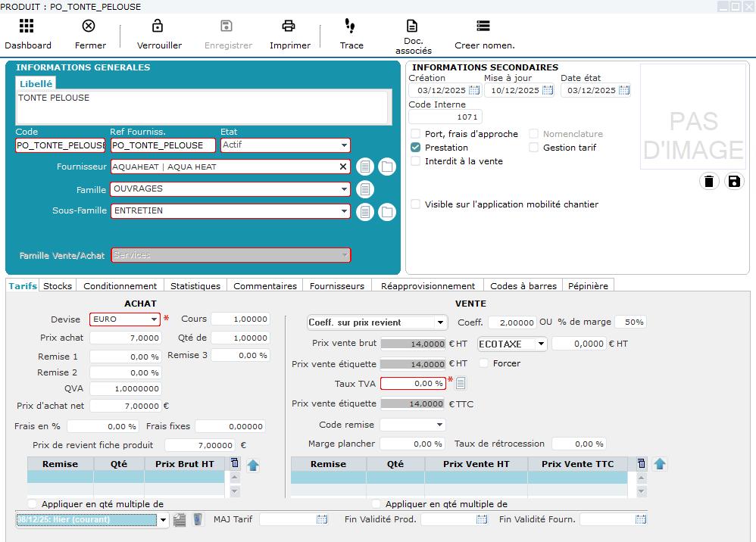Open the Codes à barres tab
Screen dimensions: 756x542
(x=523, y=286)
